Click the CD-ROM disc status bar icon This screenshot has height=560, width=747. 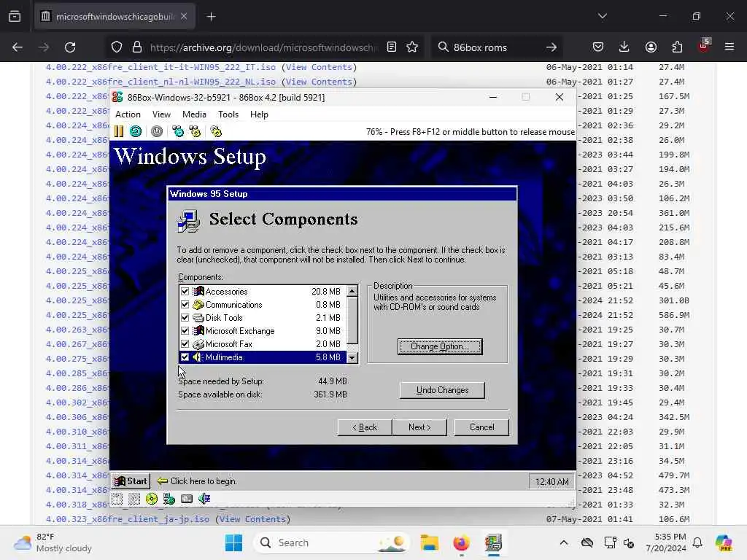coord(152,499)
